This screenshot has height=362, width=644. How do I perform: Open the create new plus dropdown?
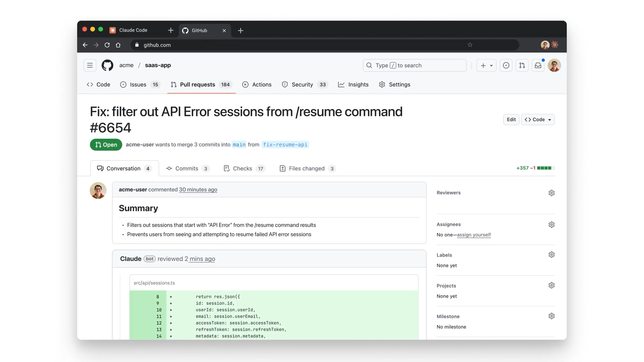(x=486, y=65)
